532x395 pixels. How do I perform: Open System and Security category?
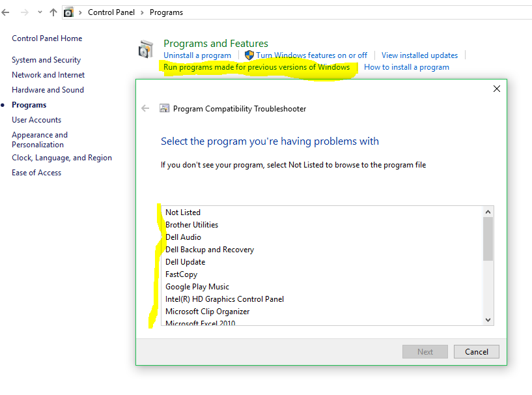[46, 60]
